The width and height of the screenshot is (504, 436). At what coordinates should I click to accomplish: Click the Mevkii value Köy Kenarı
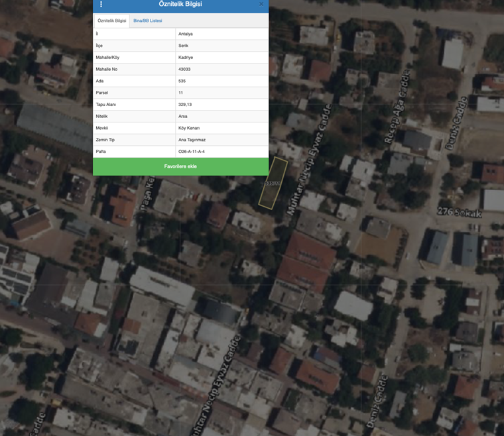pos(189,128)
